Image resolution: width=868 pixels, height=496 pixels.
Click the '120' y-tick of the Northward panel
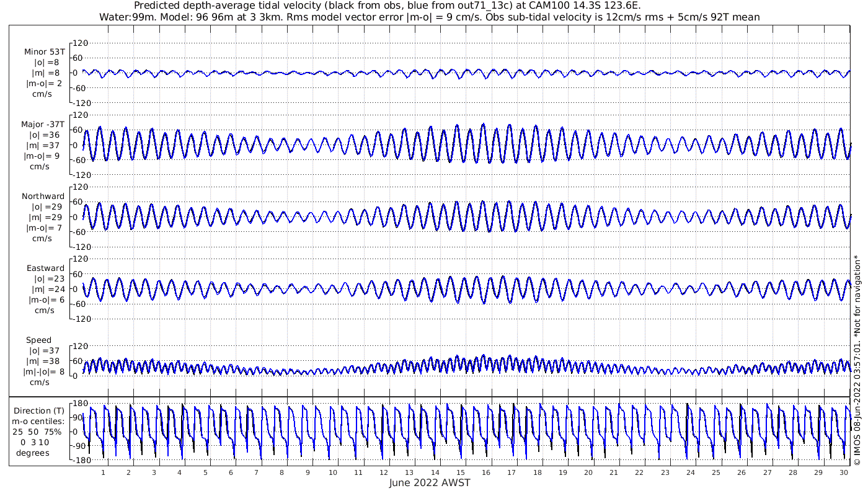pyautogui.click(x=81, y=187)
